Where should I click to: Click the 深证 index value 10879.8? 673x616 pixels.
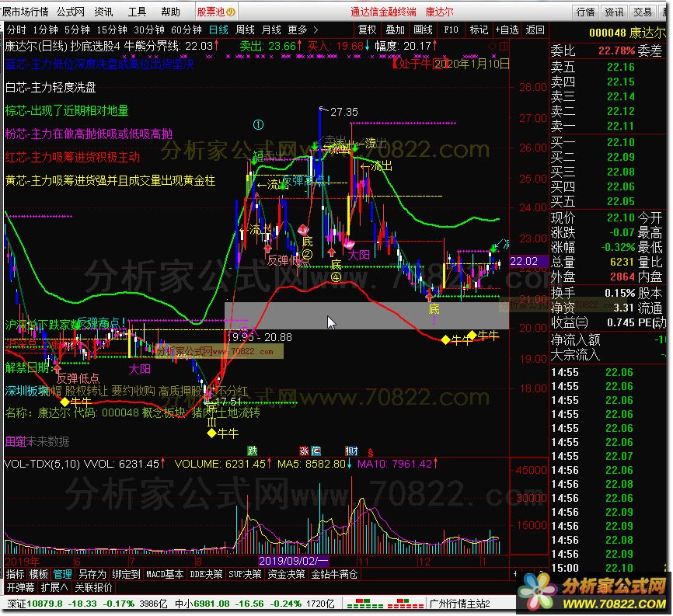[44, 604]
